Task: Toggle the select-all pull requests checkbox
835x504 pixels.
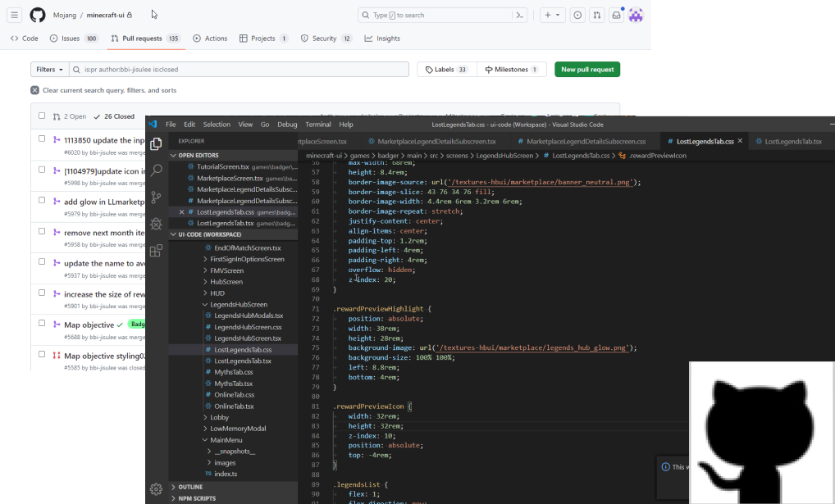Action: tap(42, 116)
